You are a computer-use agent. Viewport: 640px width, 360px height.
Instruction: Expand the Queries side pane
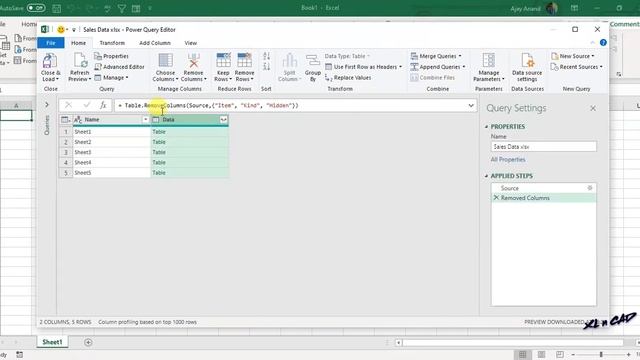pyautogui.click(x=47, y=105)
